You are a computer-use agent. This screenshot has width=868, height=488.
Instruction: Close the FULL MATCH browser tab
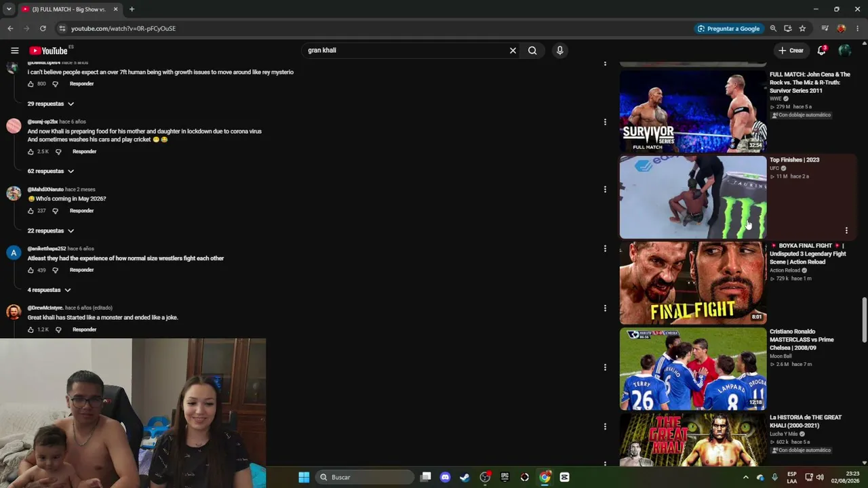115,9
